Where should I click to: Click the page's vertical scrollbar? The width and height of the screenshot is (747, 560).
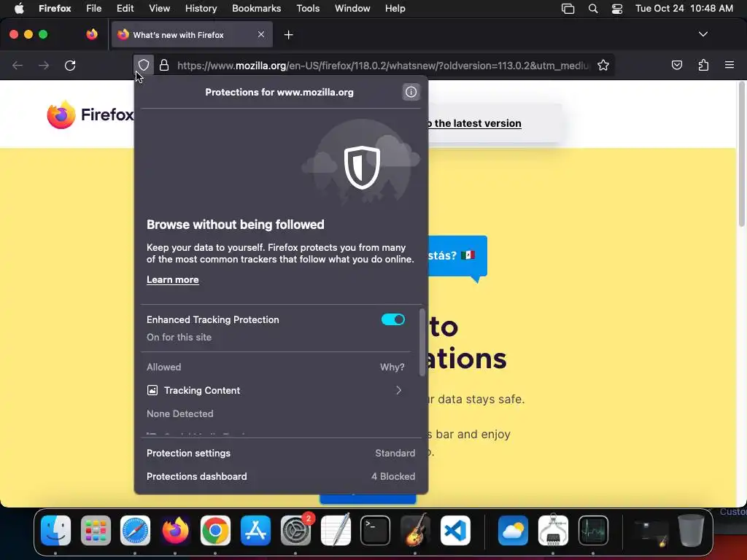point(742,155)
